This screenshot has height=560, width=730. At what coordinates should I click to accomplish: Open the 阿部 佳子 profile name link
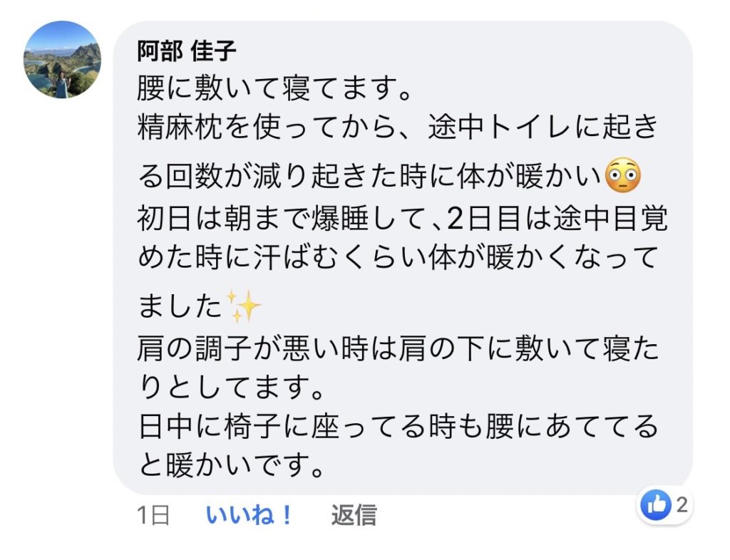[186, 51]
